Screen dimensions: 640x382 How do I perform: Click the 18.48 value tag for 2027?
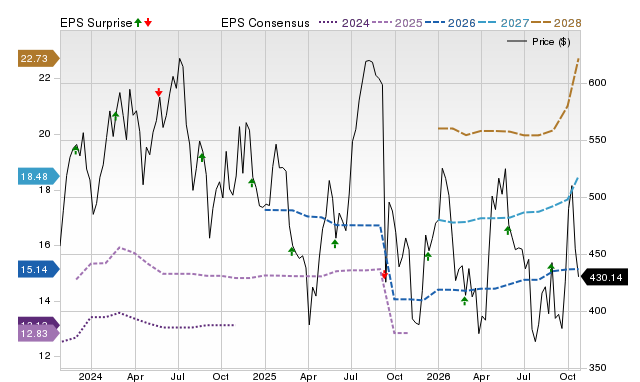pyautogui.click(x=38, y=176)
